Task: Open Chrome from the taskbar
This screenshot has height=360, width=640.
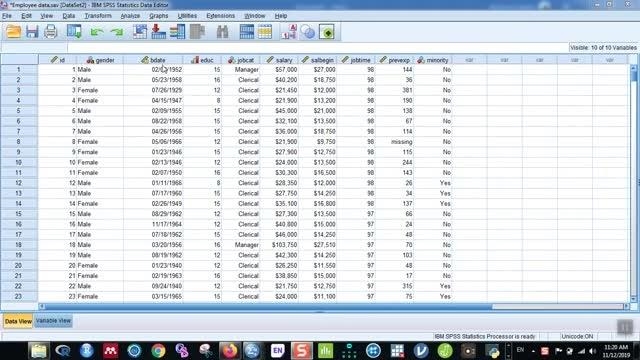Action: tap(158, 351)
